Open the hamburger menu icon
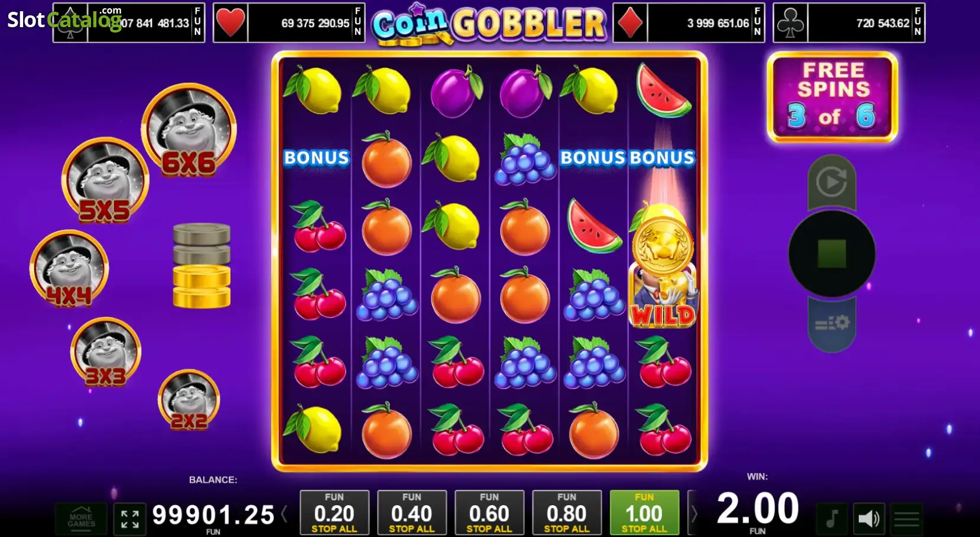This screenshot has height=537, width=980. [906, 519]
